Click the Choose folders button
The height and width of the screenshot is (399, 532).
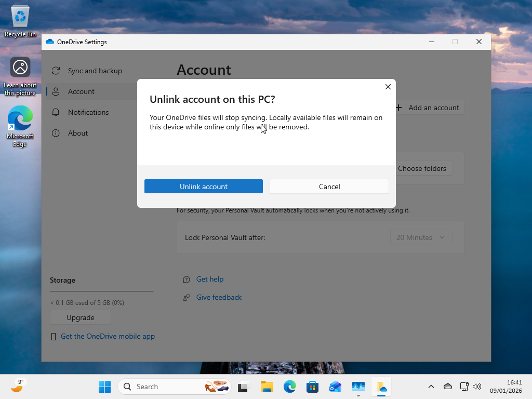tap(422, 168)
